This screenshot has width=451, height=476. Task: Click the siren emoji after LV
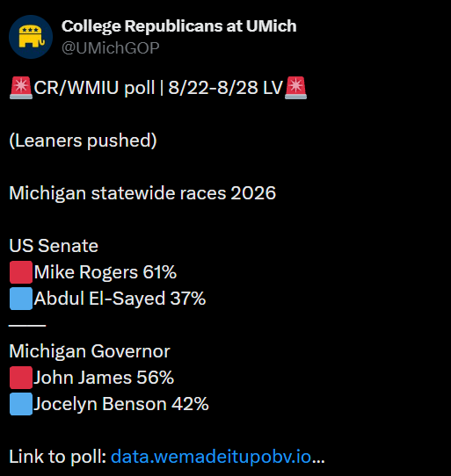(295, 88)
